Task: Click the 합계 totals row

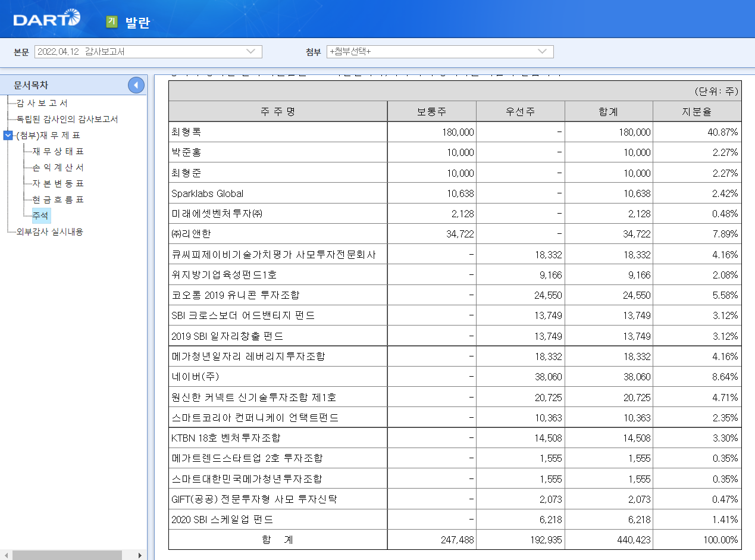Action: pyautogui.click(x=277, y=539)
